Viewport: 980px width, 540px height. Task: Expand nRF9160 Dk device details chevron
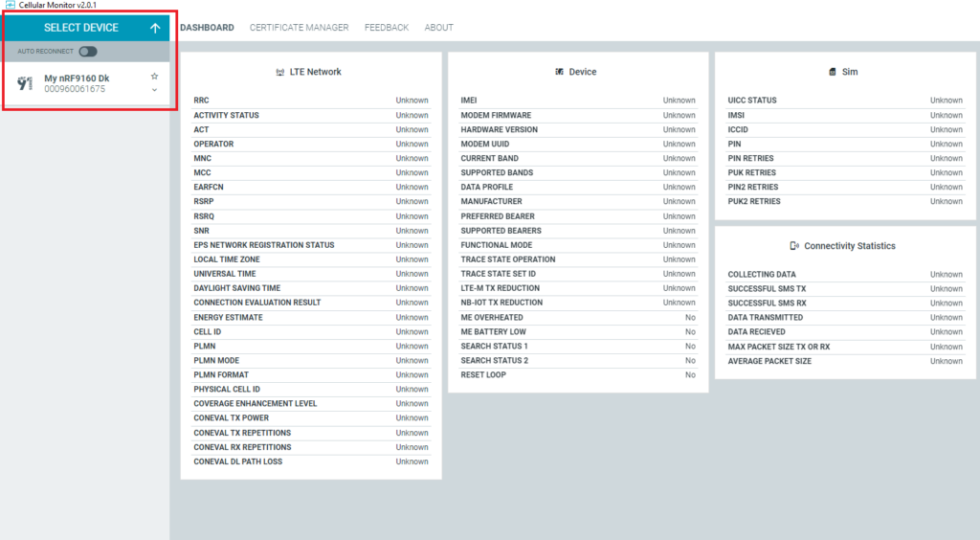click(154, 90)
